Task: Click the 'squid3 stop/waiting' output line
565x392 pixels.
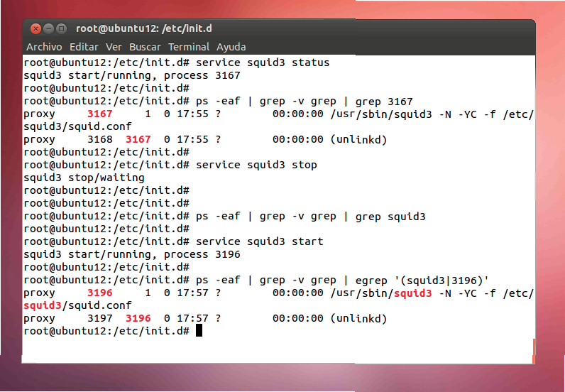Action: (x=84, y=178)
